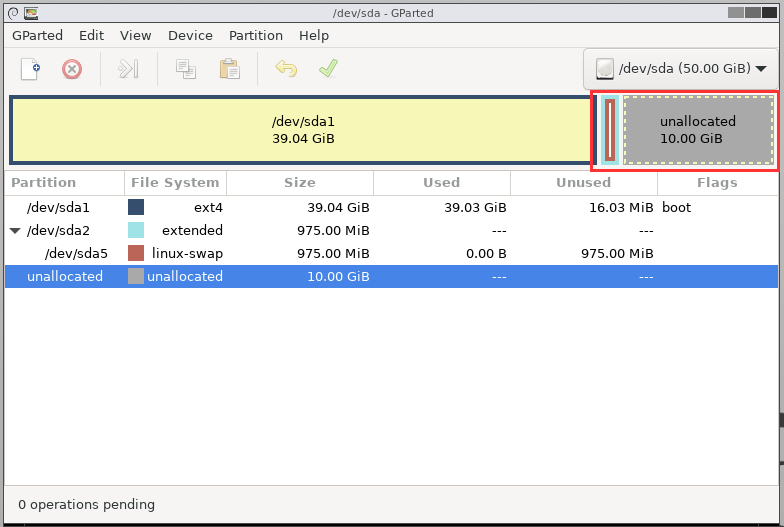Click the Copy partition toolbar icon
The width and height of the screenshot is (784, 527).
(x=186, y=69)
